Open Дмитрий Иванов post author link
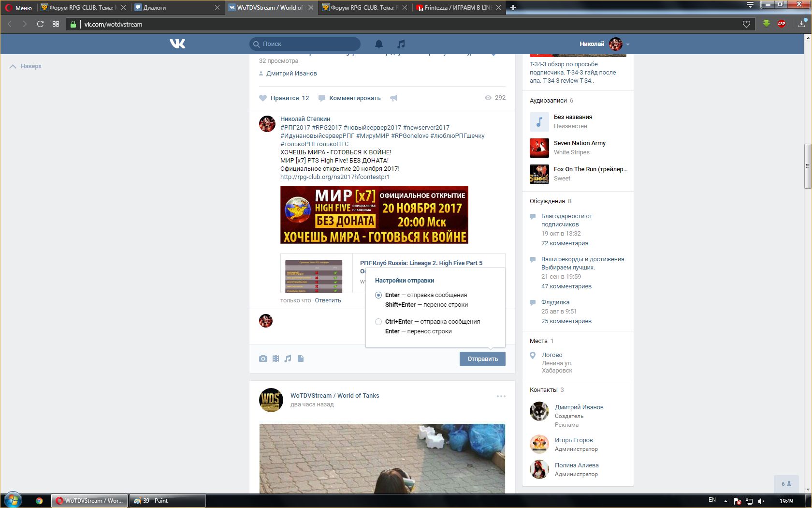 click(x=291, y=73)
